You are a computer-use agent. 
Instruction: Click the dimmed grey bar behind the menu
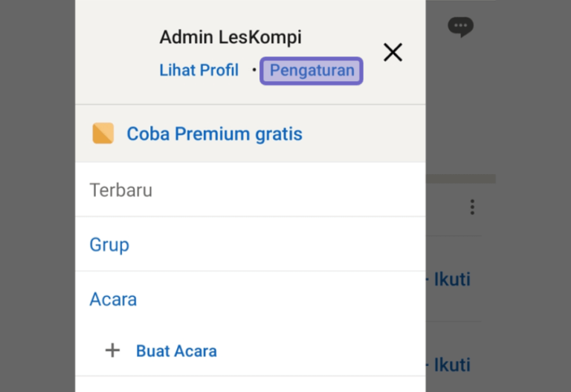[x=461, y=179]
